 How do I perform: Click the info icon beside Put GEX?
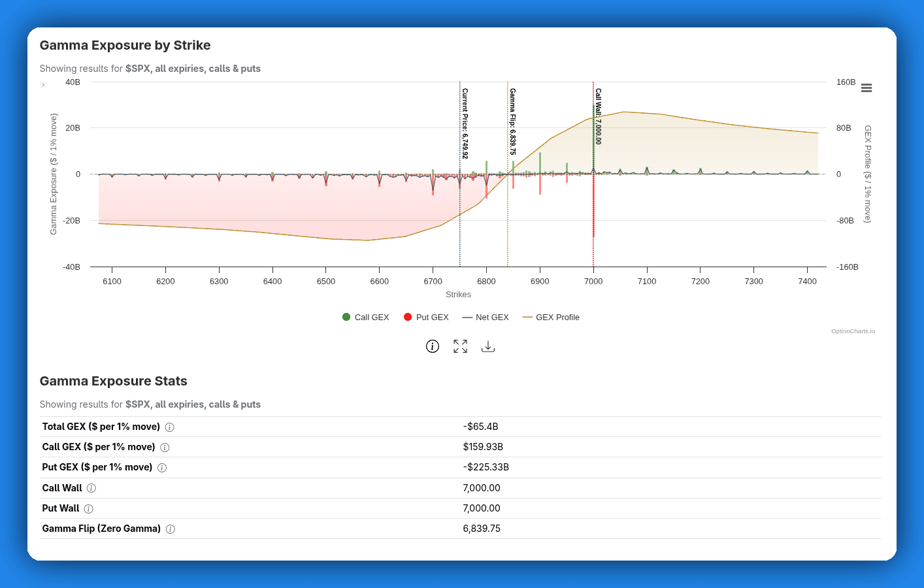pos(161,467)
